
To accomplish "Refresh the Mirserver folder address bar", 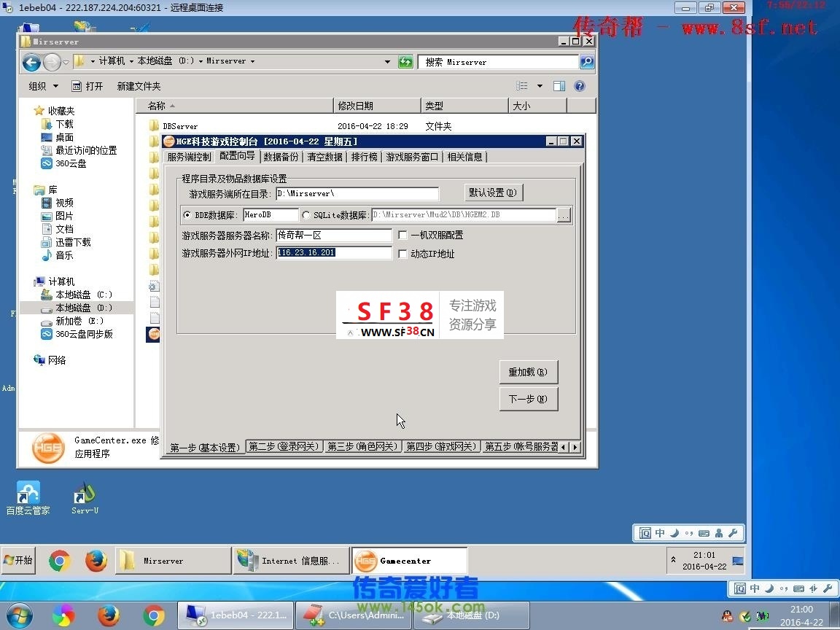I will pos(405,61).
